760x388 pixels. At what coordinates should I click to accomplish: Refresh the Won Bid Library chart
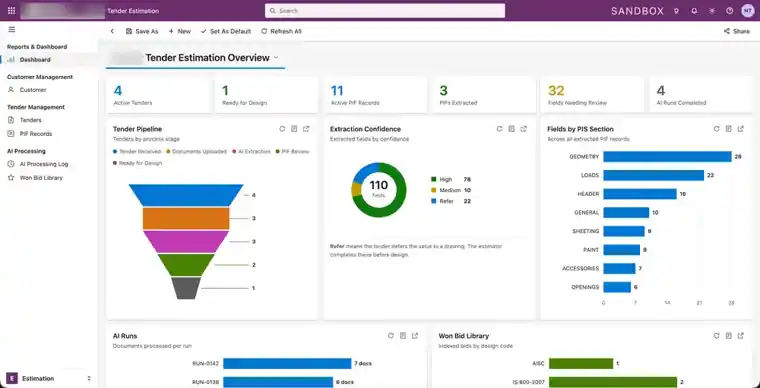716,336
